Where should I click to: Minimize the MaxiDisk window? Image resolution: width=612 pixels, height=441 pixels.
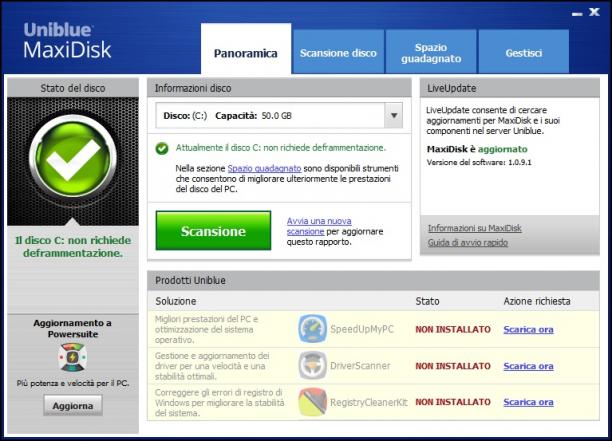(x=577, y=14)
